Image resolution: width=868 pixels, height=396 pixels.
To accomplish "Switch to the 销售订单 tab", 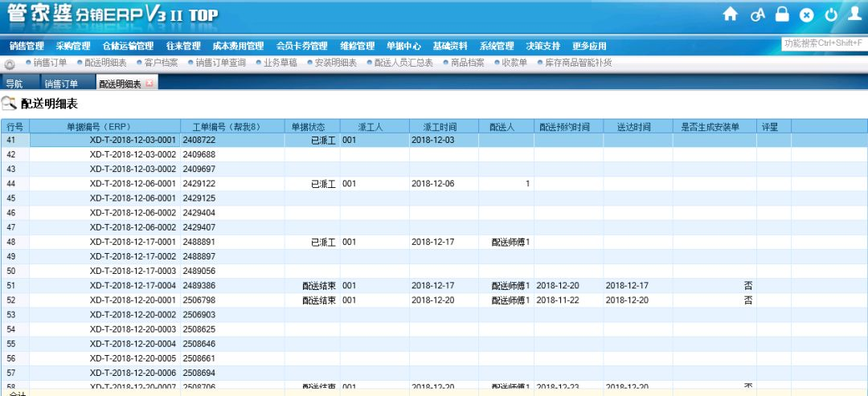I will 61,84.
